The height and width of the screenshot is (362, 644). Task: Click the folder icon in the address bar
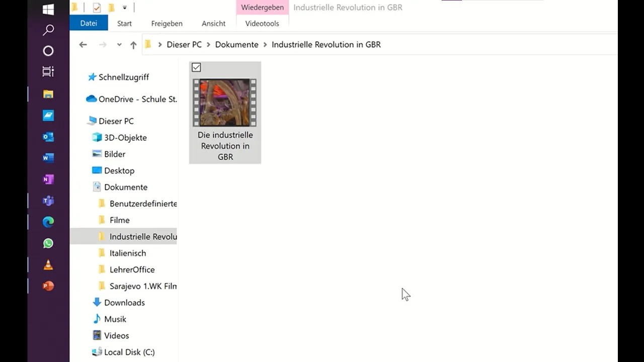tap(148, 44)
